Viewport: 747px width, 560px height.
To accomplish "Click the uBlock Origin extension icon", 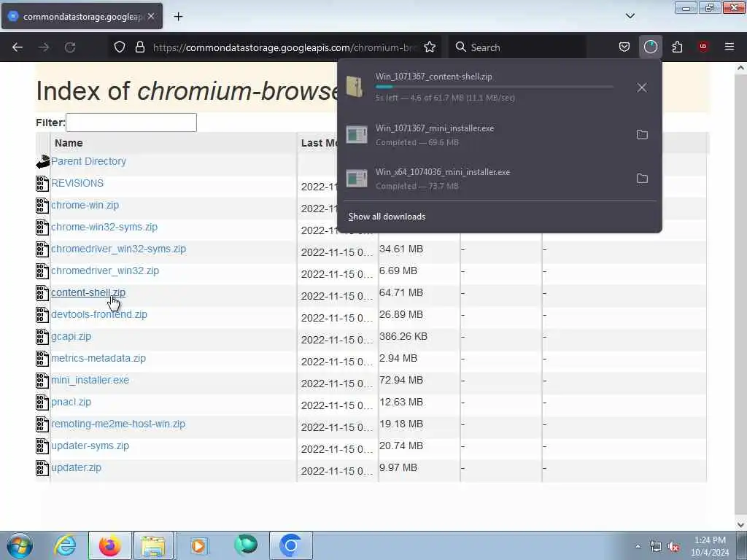I will tap(703, 47).
